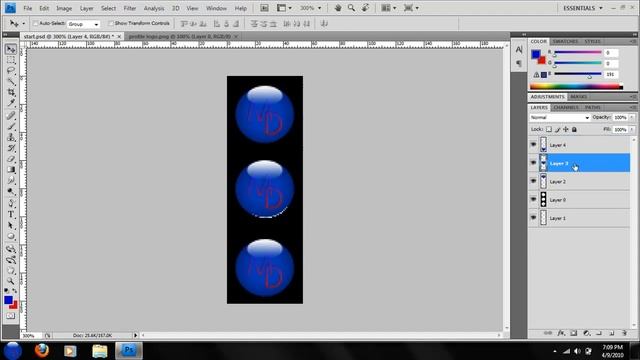The width and height of the screenshot is (640, 360).
Task: Hide Layer 3 visibility eye
Action: click(x=533, y=163)
